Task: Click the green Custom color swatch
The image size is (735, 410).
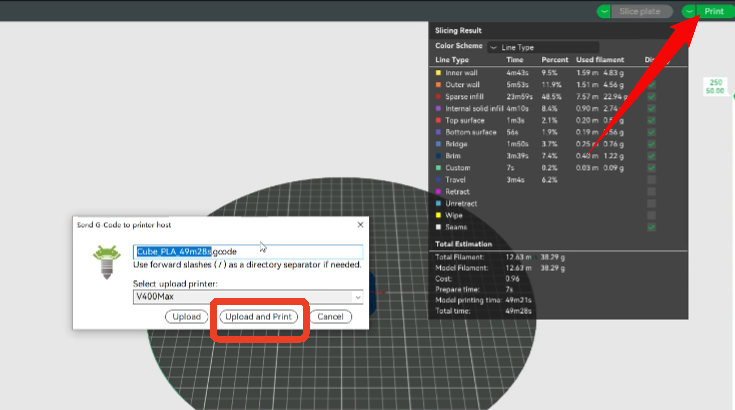Action: tap(438, 168)
